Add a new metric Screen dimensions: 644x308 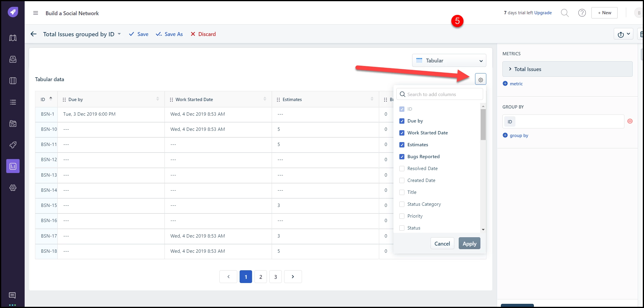click(513, 84)
